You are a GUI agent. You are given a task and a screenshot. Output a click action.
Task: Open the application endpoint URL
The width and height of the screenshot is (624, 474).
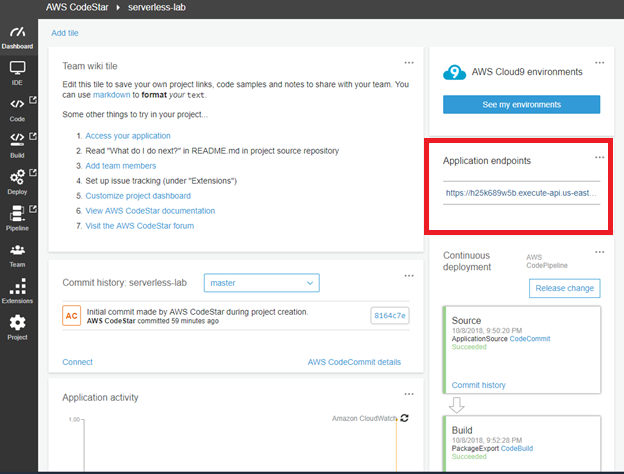pyautogui.click(x=521, y=193)
